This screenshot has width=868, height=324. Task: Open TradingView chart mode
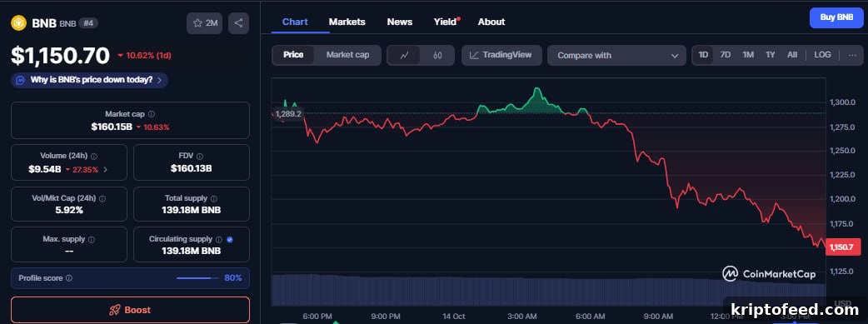click(x=501, y=55)
